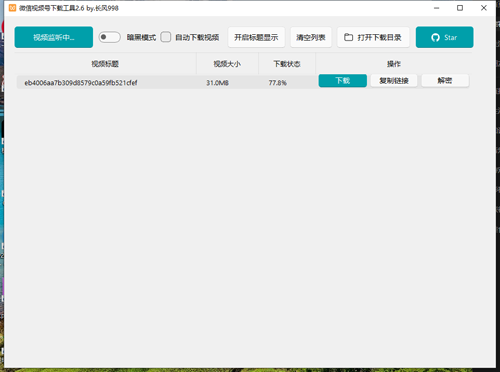Click the GitHub Star button

[x=444, y=37]
